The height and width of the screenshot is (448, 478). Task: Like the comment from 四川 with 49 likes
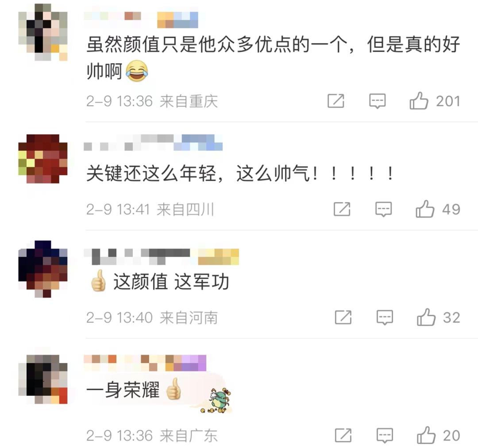pos(424,209)
